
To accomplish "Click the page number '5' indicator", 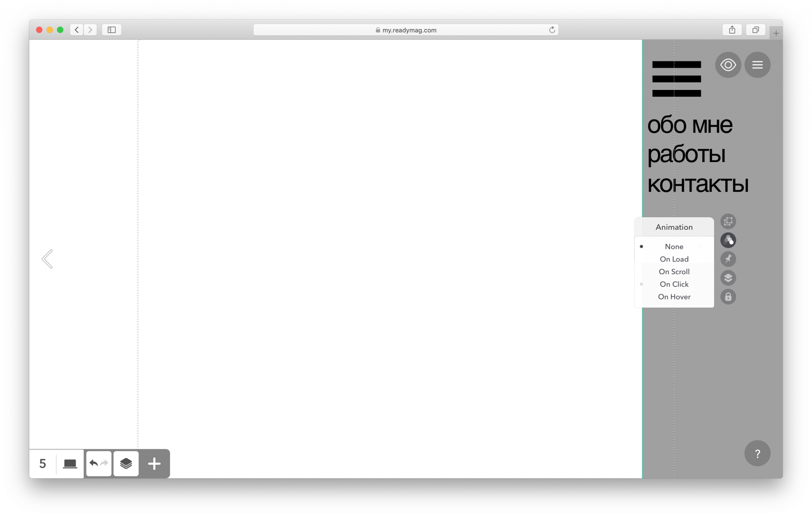I will click(42, 463).
